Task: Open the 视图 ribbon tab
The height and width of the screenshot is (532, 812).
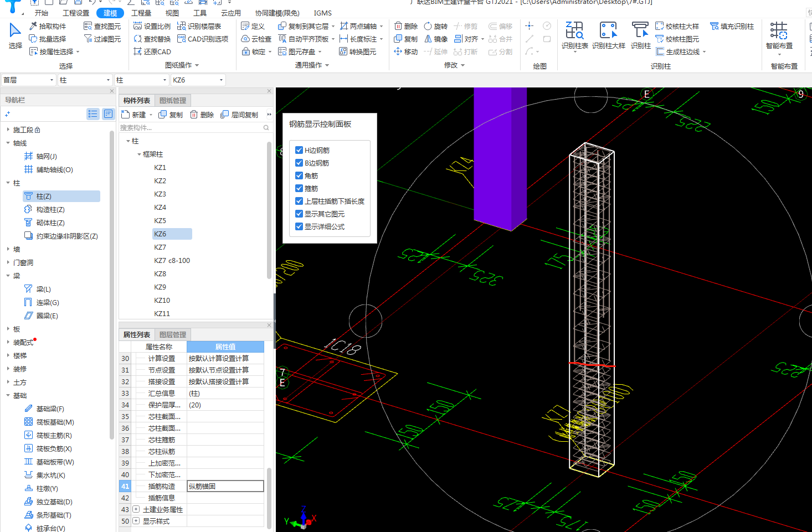Action: [172, 13]
